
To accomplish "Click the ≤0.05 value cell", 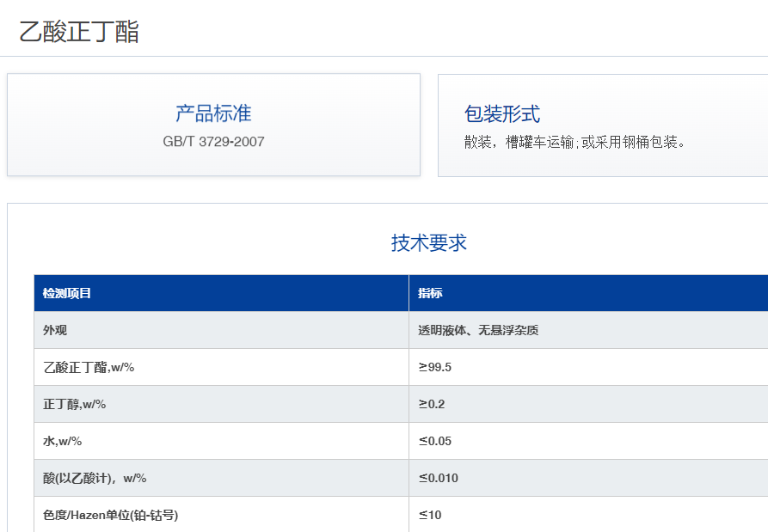I will pos(435,441).
